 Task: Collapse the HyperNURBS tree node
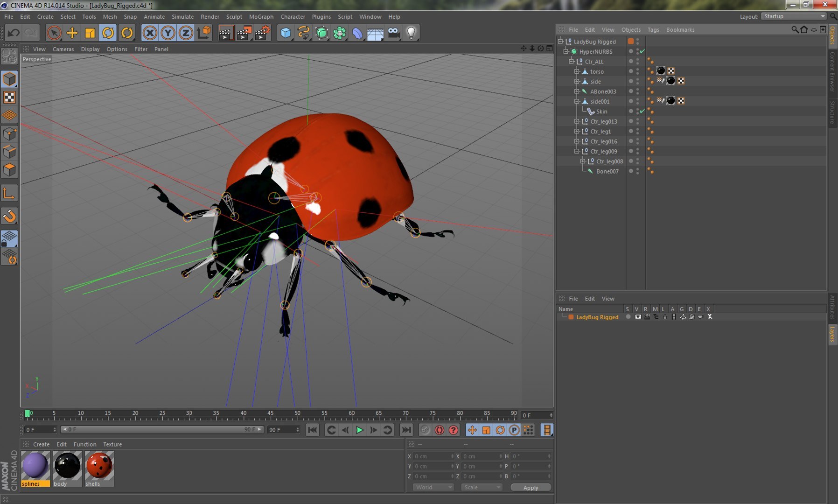[x=566, y=51]
